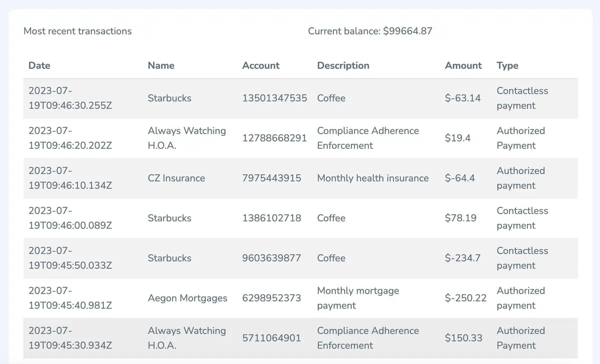Select the Current balance amount text

pos(370,31)
